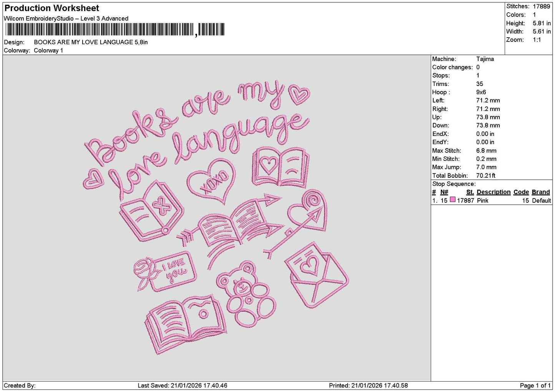Click the 'Colors:' label in header
Screen dimensions: 555x392
tap(516, 15)
